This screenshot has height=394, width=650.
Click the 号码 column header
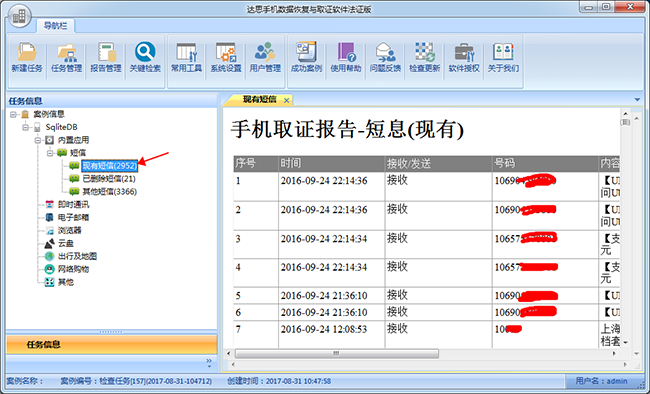(545, 163)
